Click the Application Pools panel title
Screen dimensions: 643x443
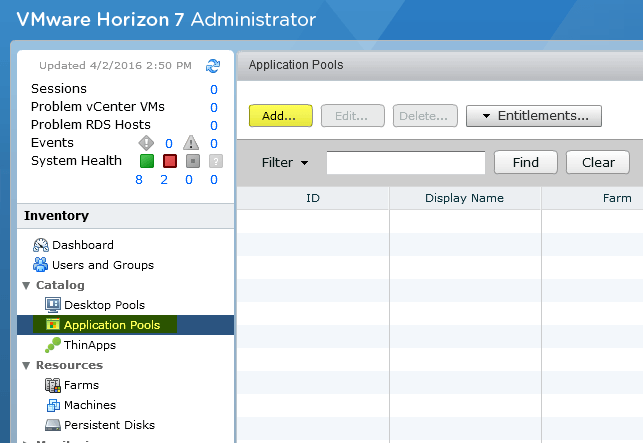pyautogui.click(x=296, y=65)
